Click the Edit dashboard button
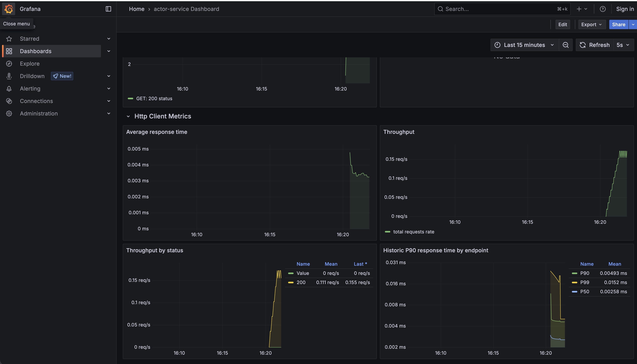The width and height of the screenshot is (637, 364). pyautogui.click(x=563, y=24)
